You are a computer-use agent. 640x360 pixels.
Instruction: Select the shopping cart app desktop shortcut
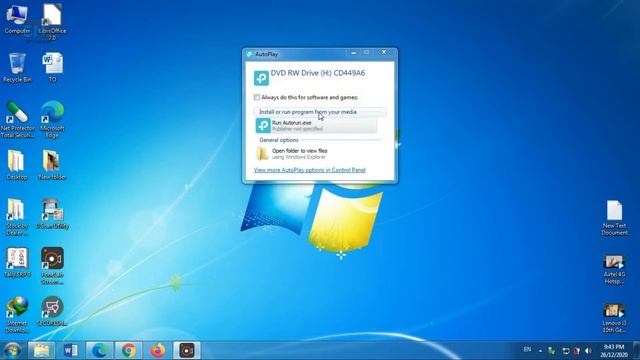pyautogui.click(x=52, y=311)
